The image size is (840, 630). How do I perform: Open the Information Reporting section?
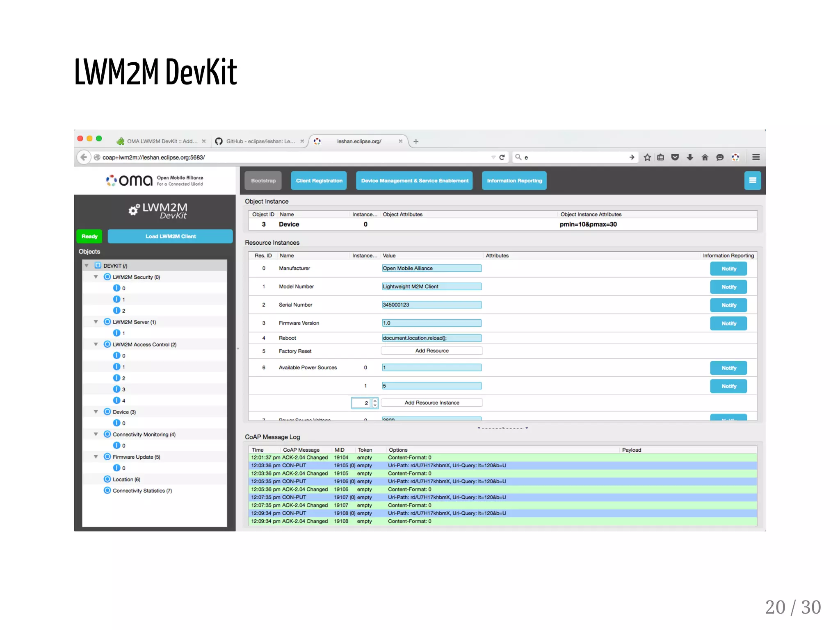(x=514, y=180)
